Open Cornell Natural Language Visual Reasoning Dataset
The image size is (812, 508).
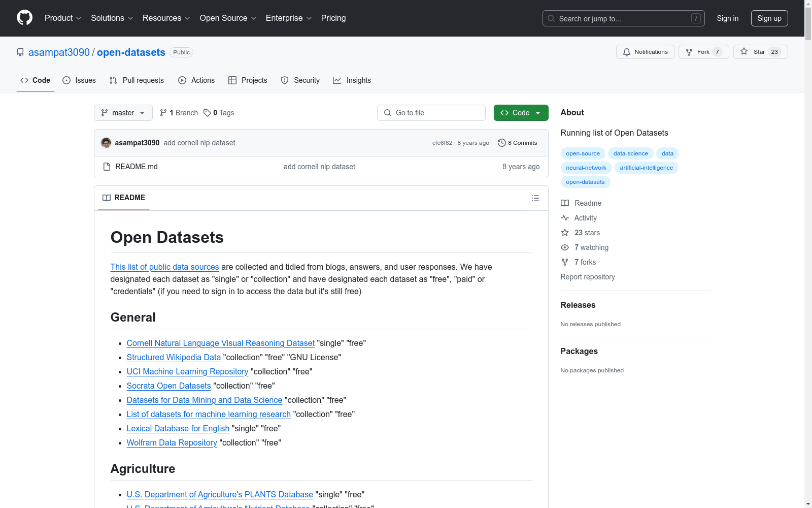(x=221, y=343)
